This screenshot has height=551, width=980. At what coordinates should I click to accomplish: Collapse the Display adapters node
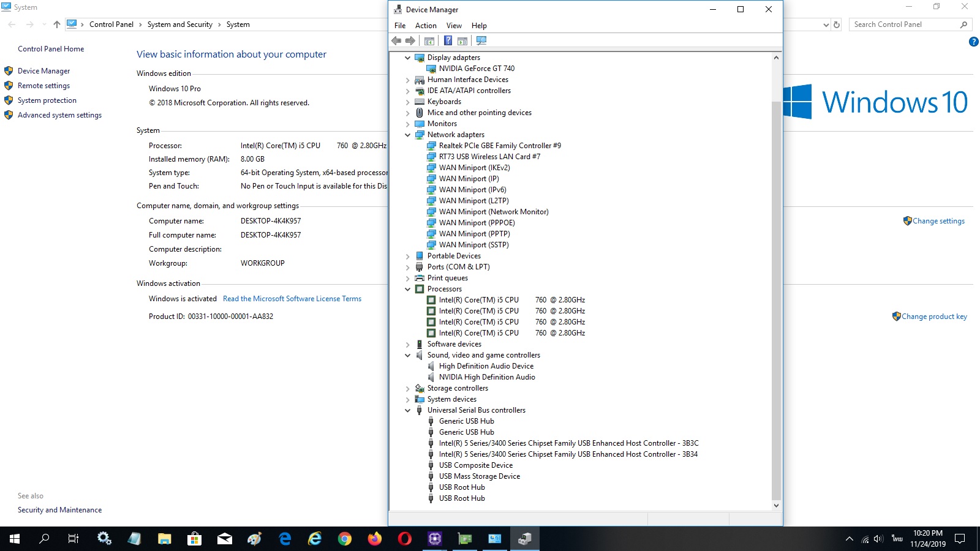pyautogui.click(x=408, y=58)
